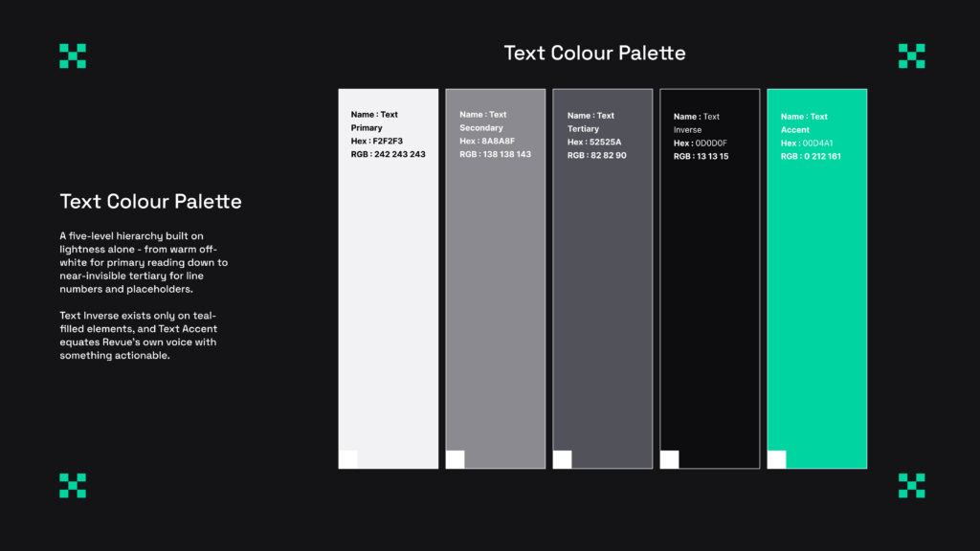Select the Text Secondary 8A8A8F color column
The width and height of the screenshot is (980, 551).
click(x=496, y=278)
